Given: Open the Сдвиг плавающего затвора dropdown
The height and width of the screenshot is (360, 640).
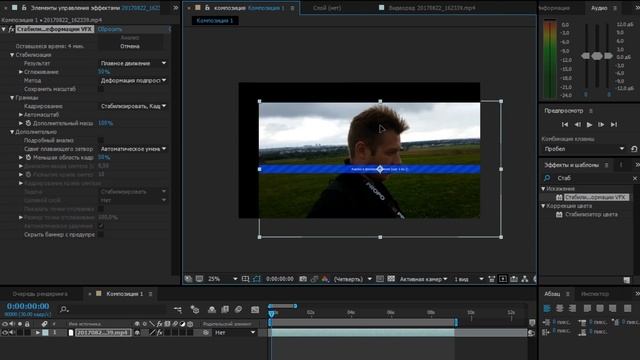Looking at the screenshot, I should 133,149.
